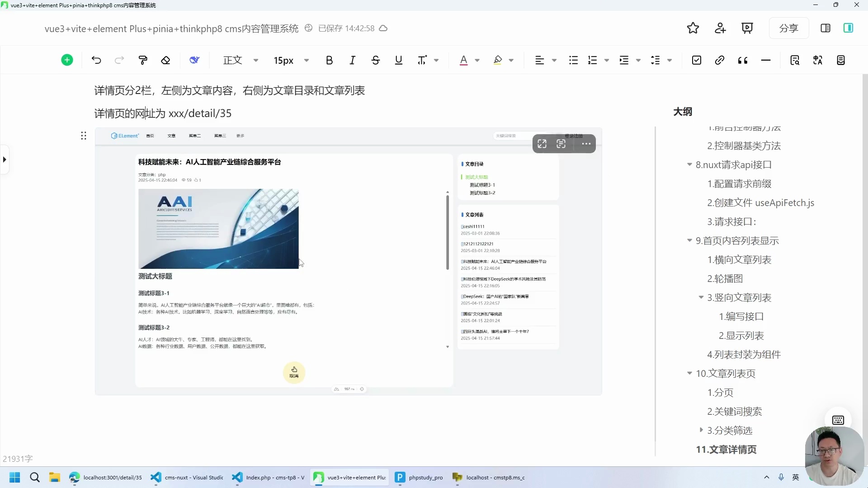Open phpstudy_pro from the taskbar

pos(419,477)
